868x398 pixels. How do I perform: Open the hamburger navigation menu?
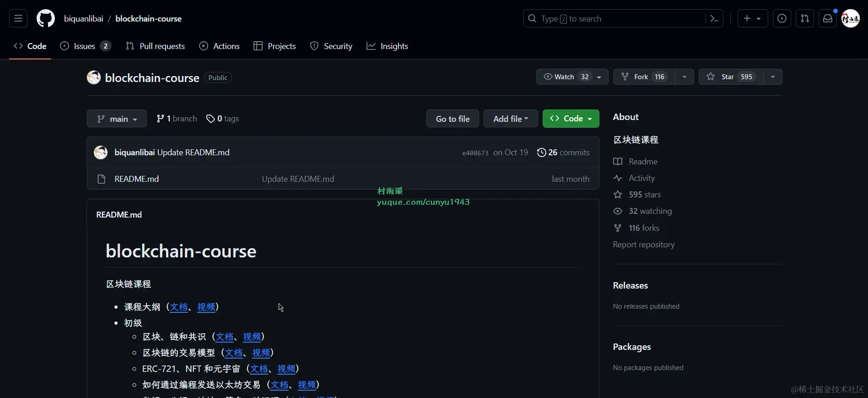pyautogui.click(x=18, y=19)
